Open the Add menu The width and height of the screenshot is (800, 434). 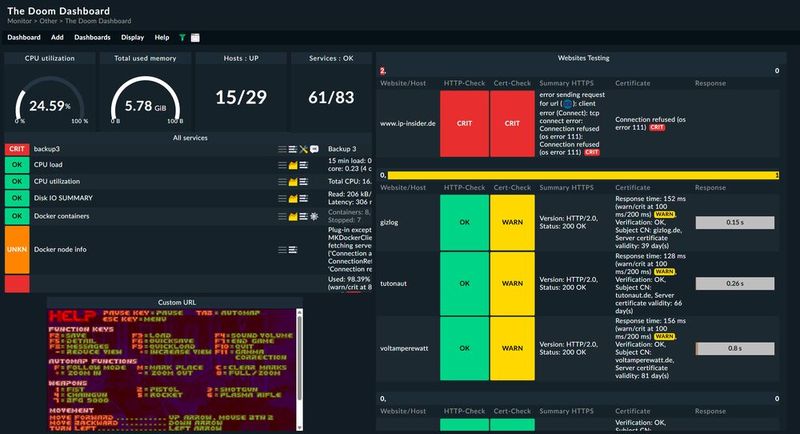click(x=57, y=37)
